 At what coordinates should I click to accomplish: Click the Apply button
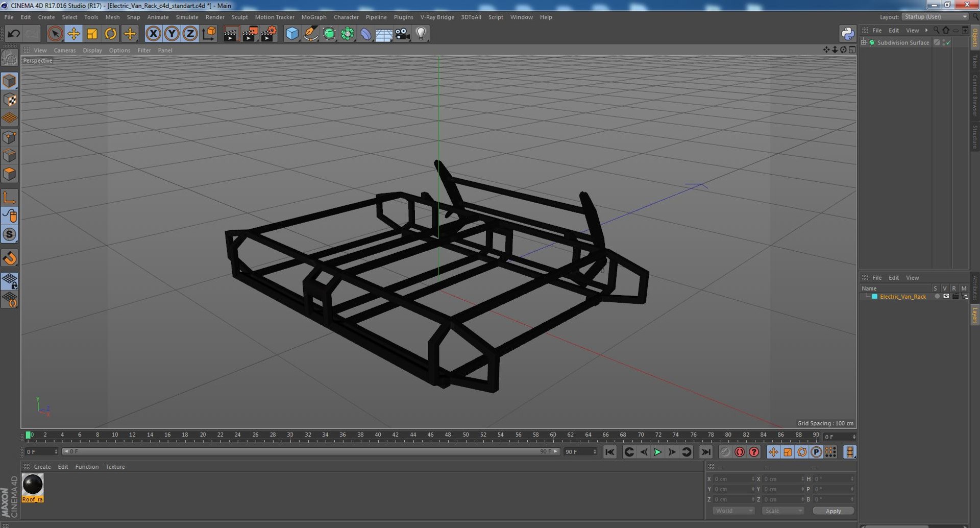click(833, 511)
